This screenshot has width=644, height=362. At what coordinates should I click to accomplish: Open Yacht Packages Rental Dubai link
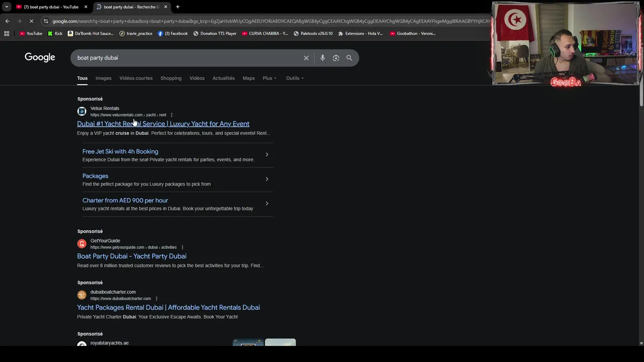pos(169,307)
